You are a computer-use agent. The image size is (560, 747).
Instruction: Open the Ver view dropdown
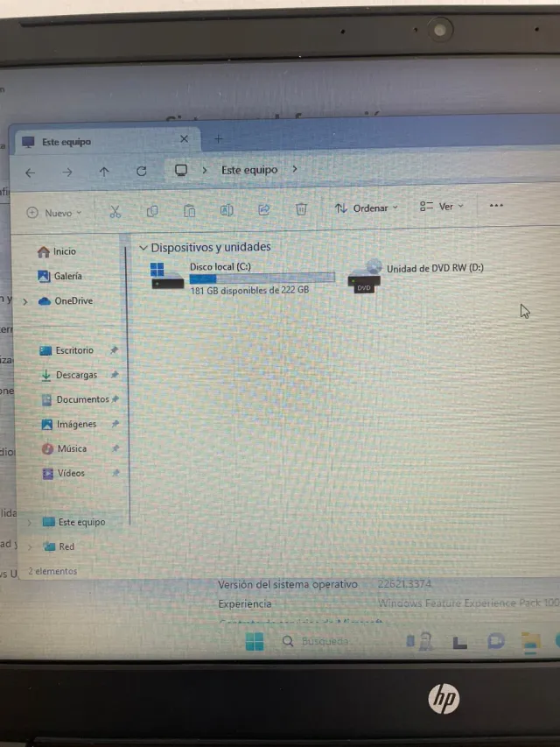441,207
